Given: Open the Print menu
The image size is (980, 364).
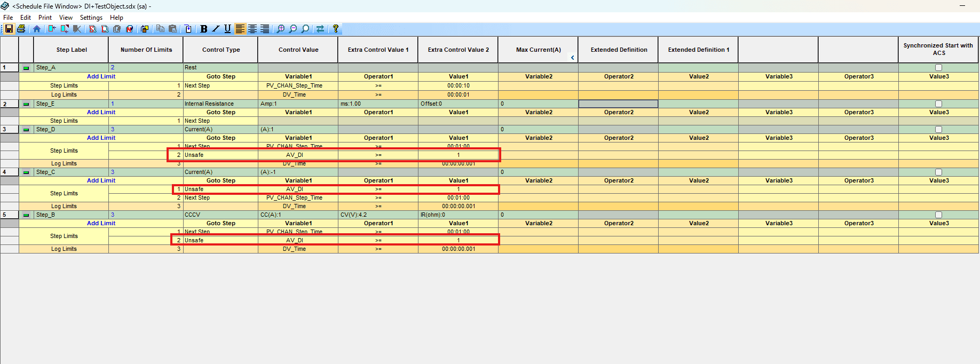Looking at the screenshot, I should point(45,18).
